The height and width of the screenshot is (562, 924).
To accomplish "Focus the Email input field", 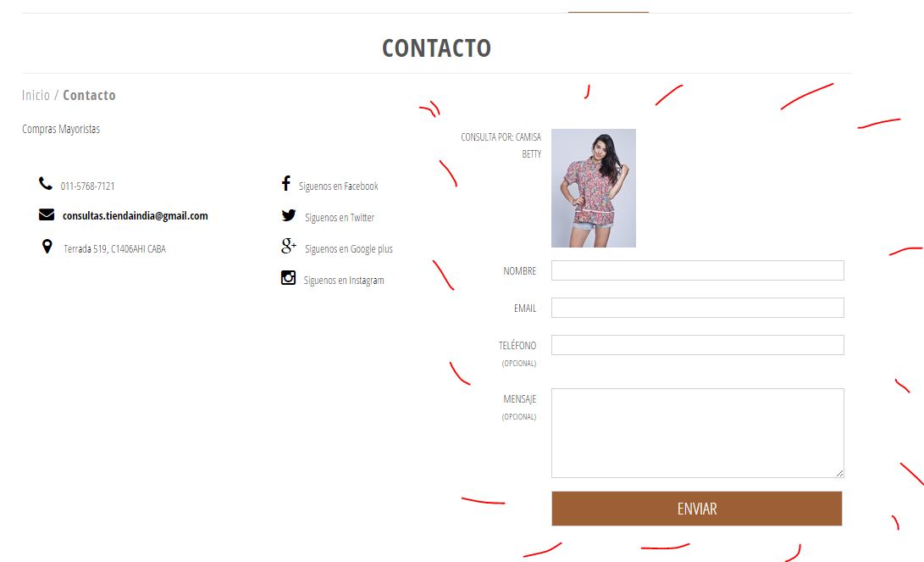I will point(698,308).
